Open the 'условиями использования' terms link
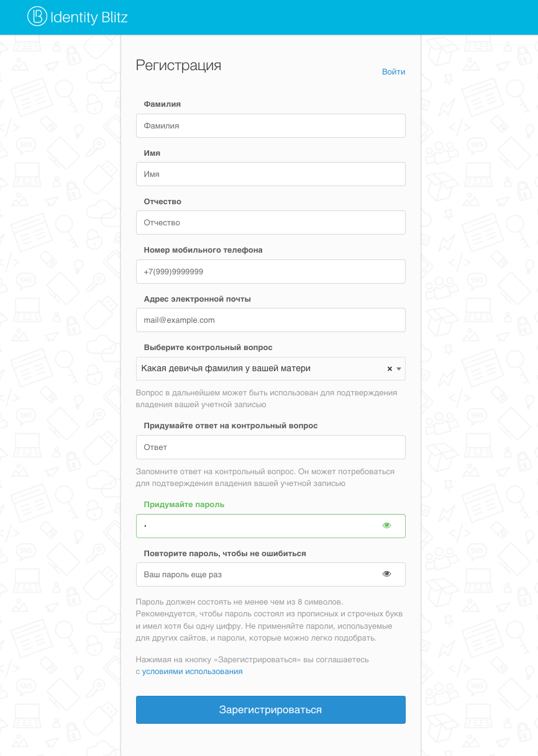 (192, 672)
